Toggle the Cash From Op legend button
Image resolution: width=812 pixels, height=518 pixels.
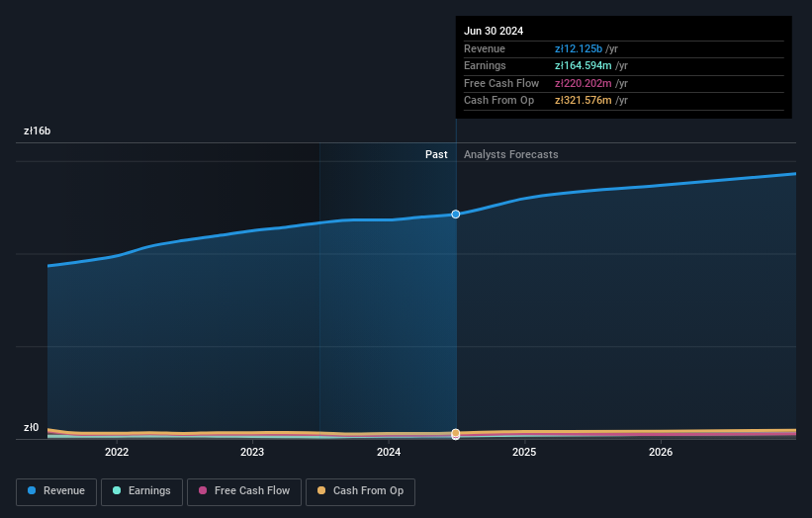coord(360,491)
